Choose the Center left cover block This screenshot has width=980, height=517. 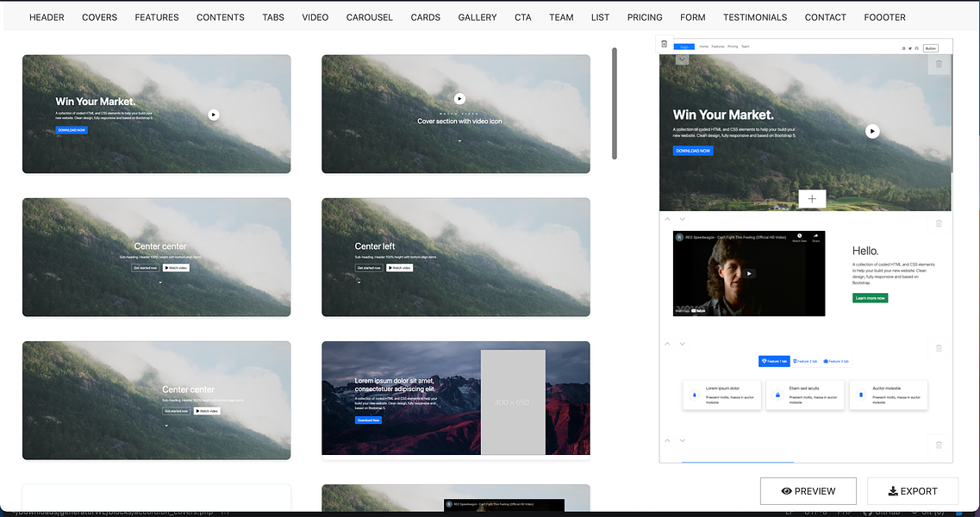pos(456,257)
